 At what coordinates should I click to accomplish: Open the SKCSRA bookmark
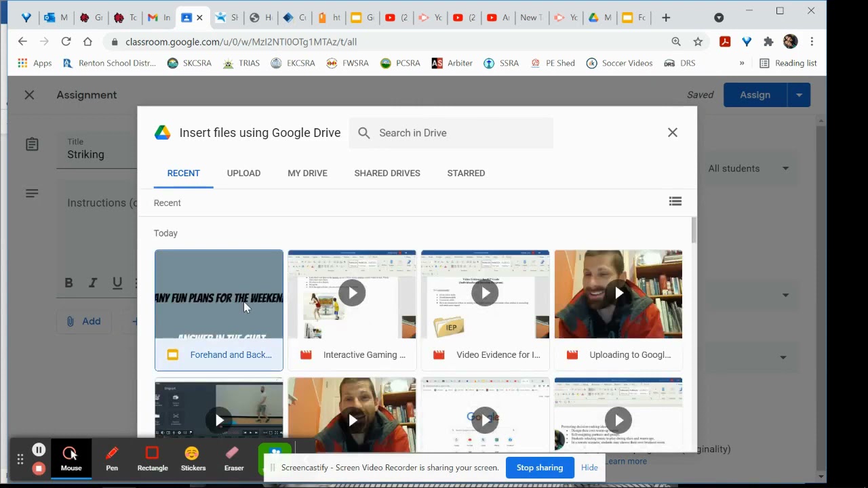tap(189, 63)
